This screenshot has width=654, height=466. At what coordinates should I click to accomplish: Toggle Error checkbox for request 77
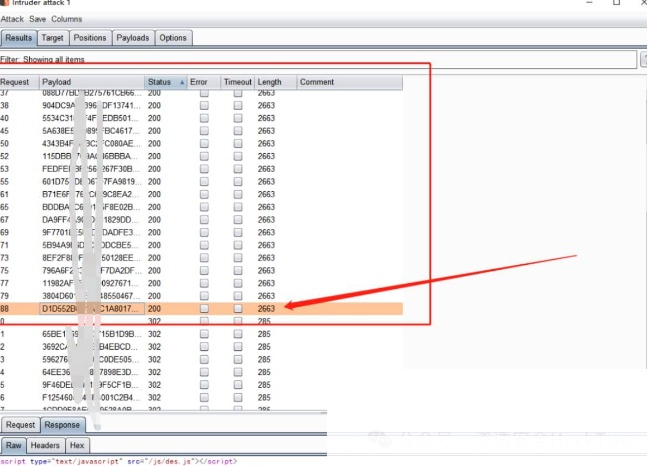pyautogui.click(x=204, y=284)
